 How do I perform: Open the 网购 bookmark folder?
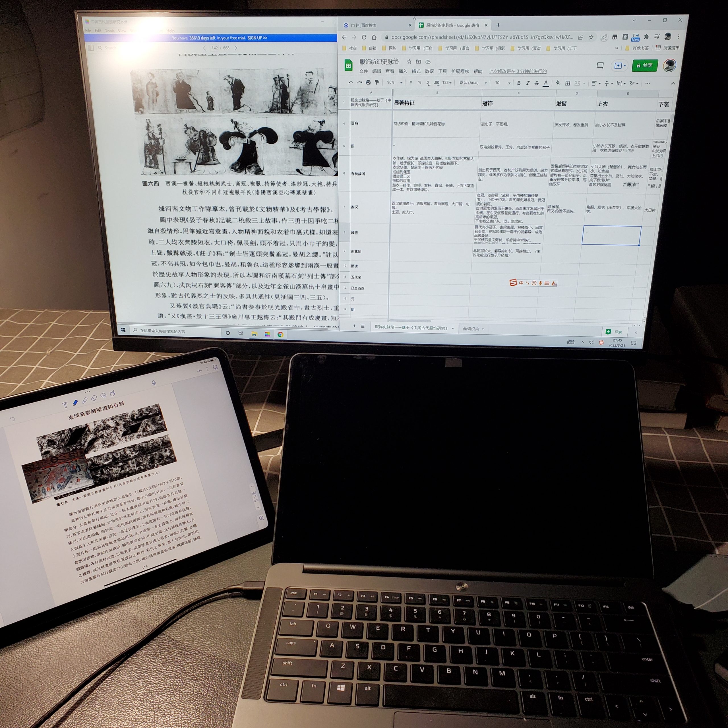click(390, 48)
